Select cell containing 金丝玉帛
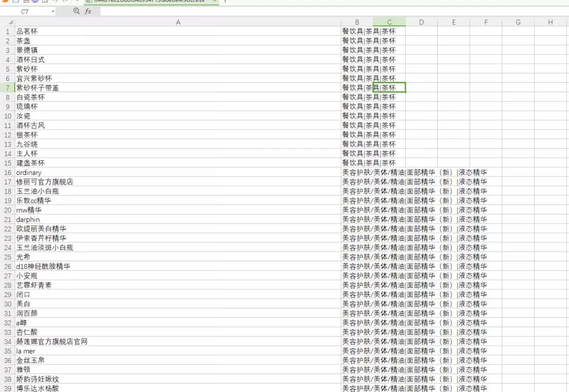Screen dimensions: 569x392 point(178,360)
